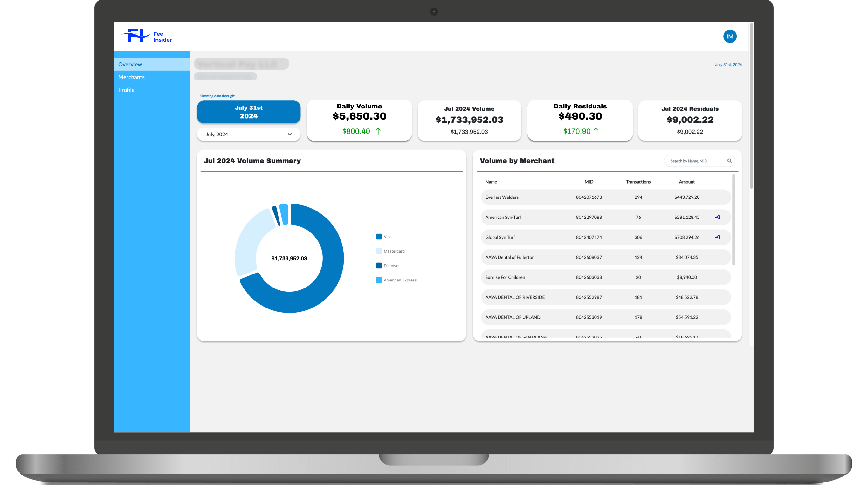Open Global Syn Turf login arrow icon
868x485 pixels.
point(717,237)
